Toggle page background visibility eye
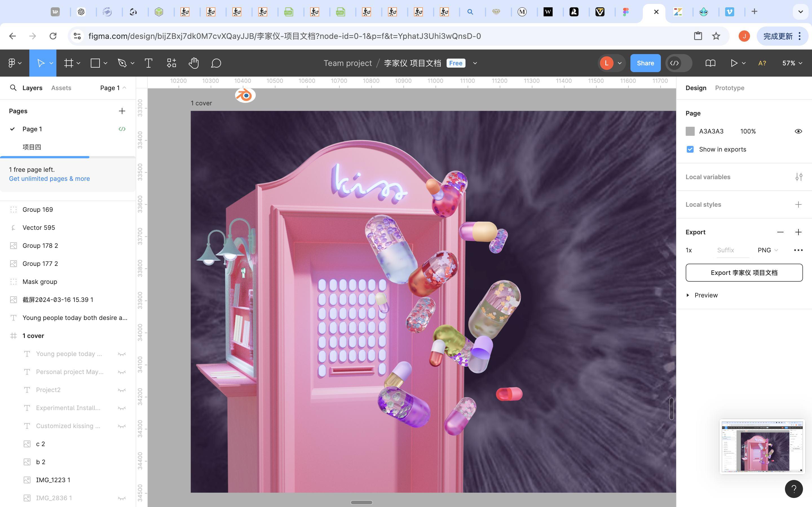Image resolution: width=812 pixels, height=507 pixels. click(x=798, y=132)
